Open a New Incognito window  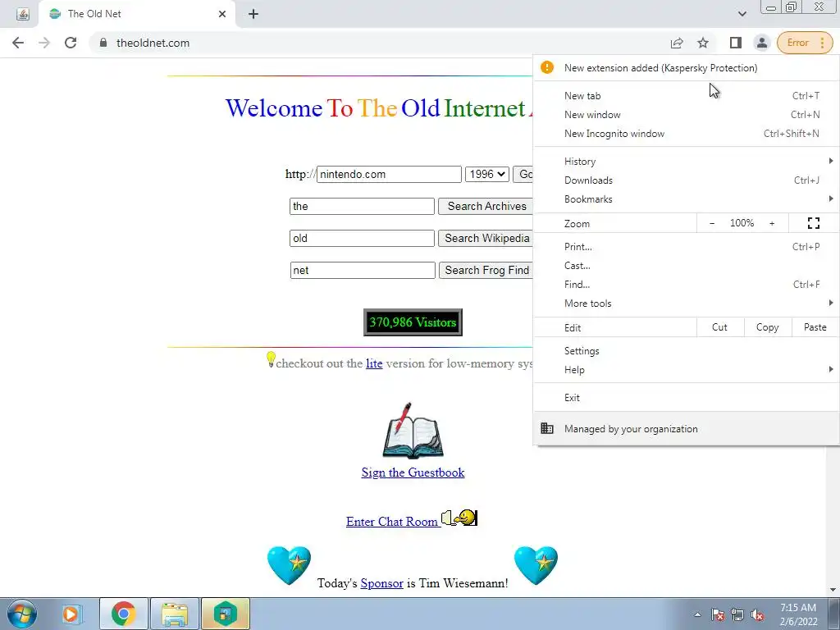[687, 134]
